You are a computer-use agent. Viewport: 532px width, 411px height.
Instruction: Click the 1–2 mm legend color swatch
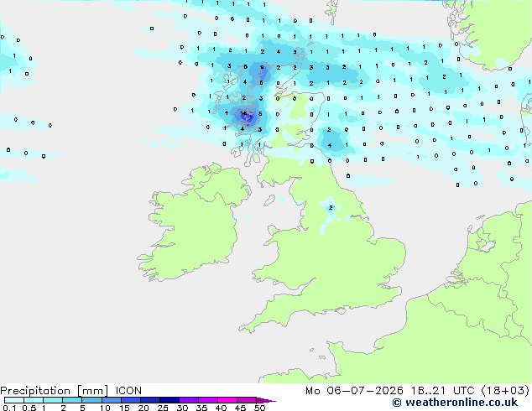click(53, 400)
